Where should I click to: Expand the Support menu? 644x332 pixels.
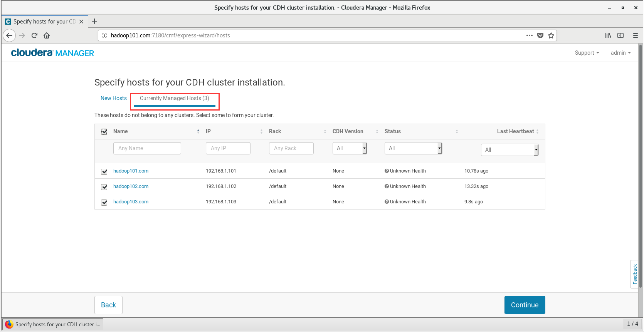(587, 53)
